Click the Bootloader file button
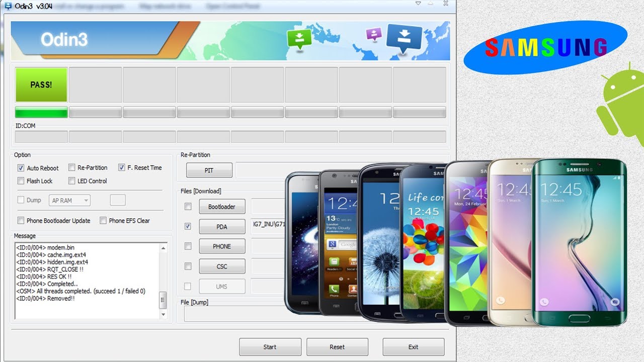Image resolution: width=644 pixels, height=362 pixels. pos(222,207)
